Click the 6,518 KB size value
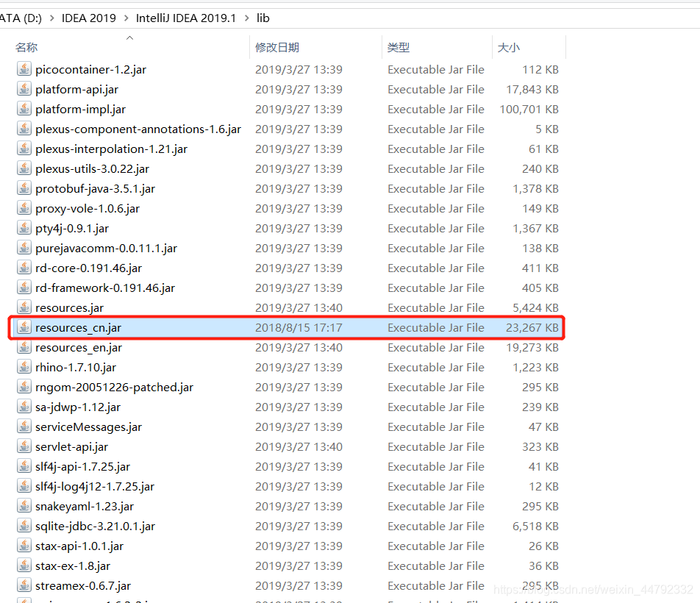The height and width of the screenshot is (603, 700). (x=536, y=527)
